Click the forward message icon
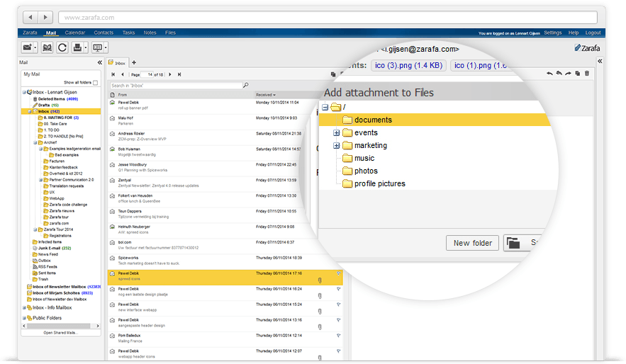 coord(568,74)
